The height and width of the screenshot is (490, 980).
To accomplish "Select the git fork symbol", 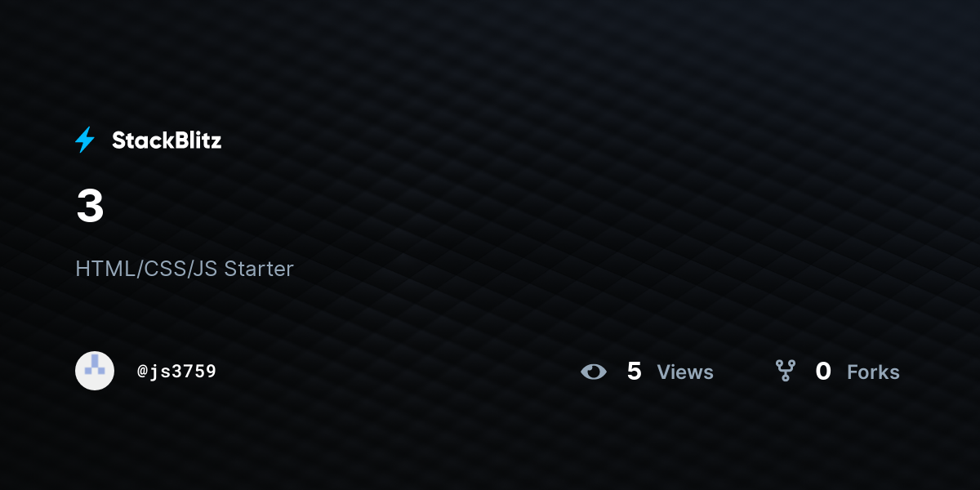I will 786,372.
